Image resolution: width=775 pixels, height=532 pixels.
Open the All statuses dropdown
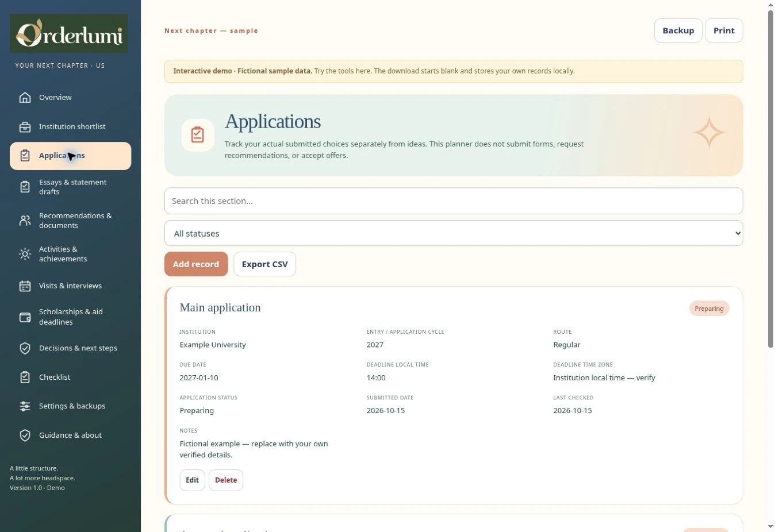coord(454,233)
